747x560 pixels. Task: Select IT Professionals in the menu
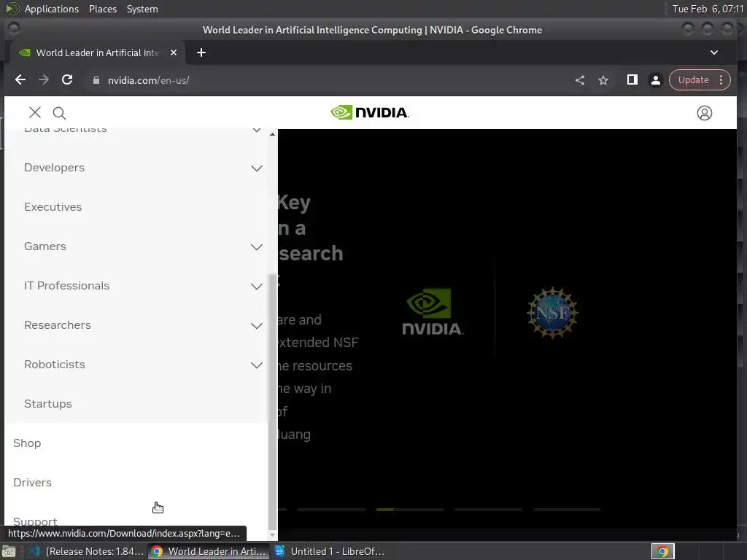coord(66,286)
